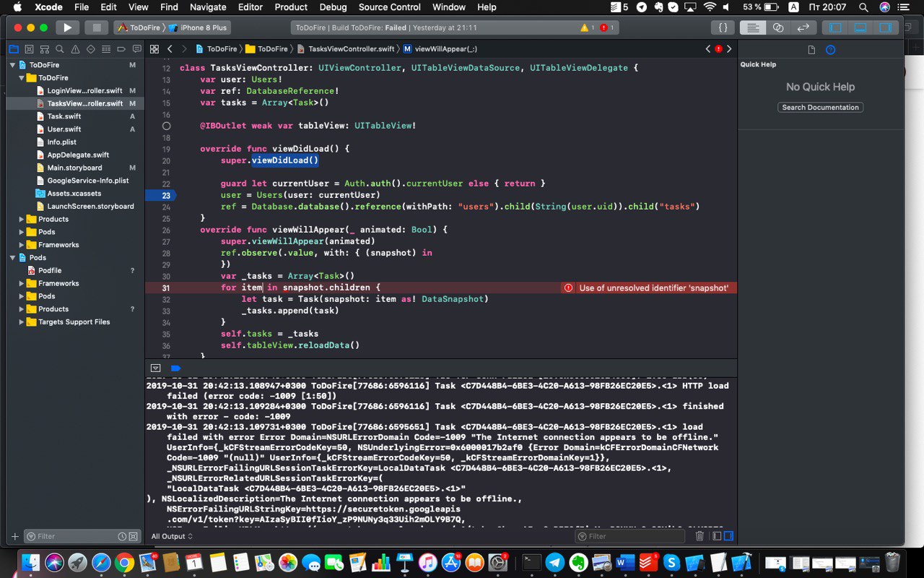Toggle the variables view pane
The width and height of the screenshot is (924, 578).
pyautogui.click(x=717, y=536)
